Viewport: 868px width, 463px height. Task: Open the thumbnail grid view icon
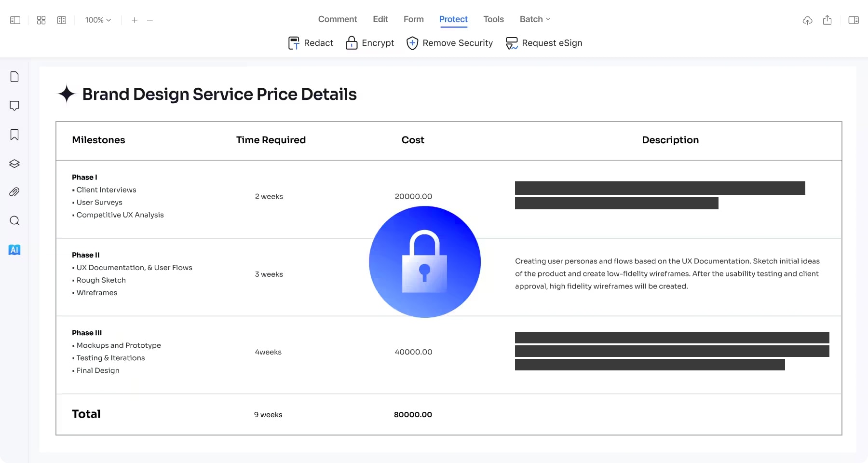pos(41,20)
